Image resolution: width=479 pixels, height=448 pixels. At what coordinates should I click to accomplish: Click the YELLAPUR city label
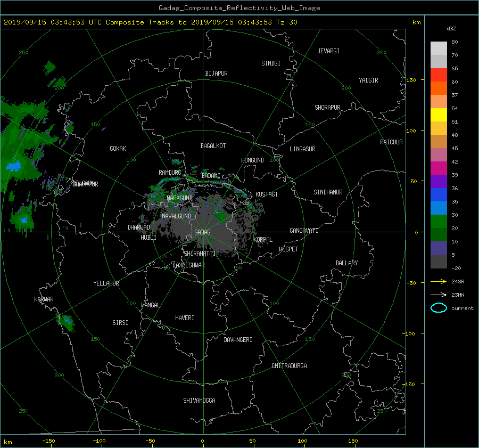[x=106, y=283]
